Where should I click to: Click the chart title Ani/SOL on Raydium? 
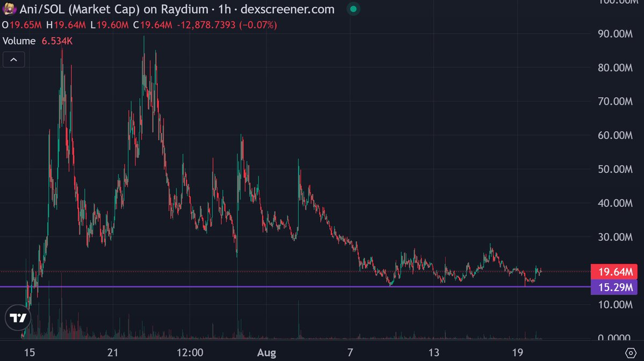[x=177, y=9]
